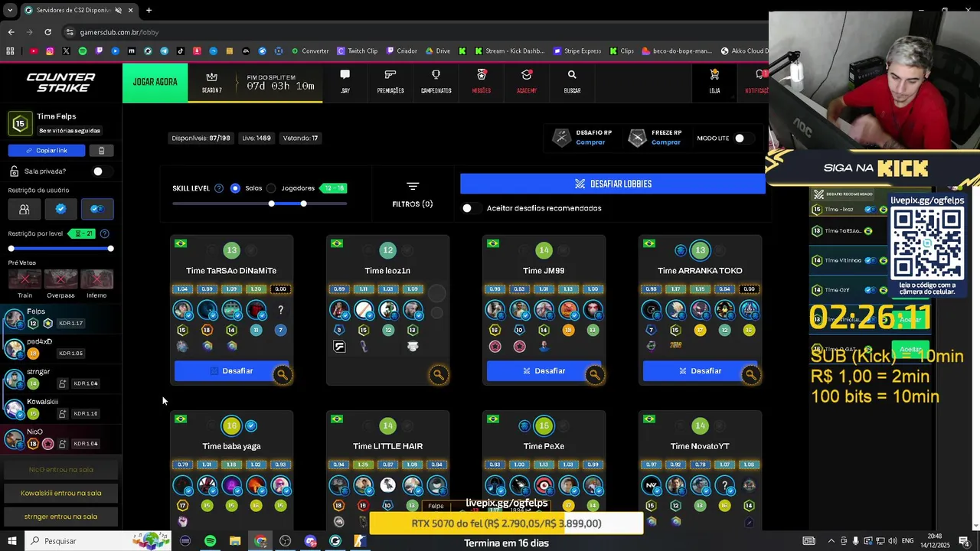
Task: Inspect Time JM99 with magnifier icon
Action: pyautogui.click(x=595, y=375)
